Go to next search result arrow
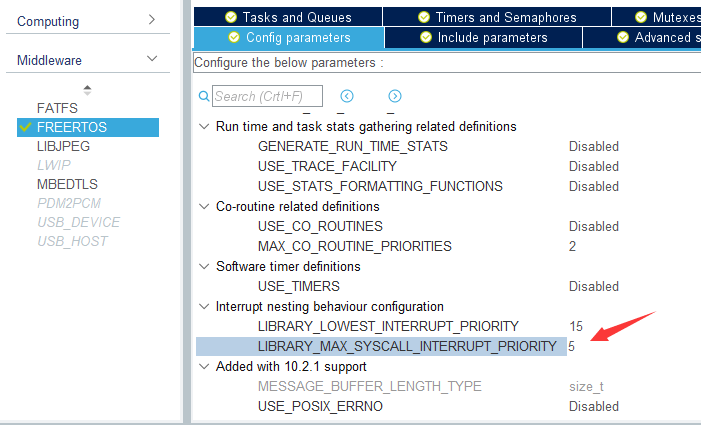 coord(395,96)
